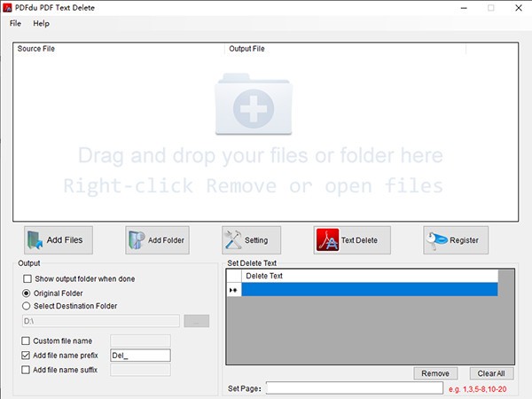The image size is (532, 399).
Task: Click the Source File column header
Action: point(119,49)
